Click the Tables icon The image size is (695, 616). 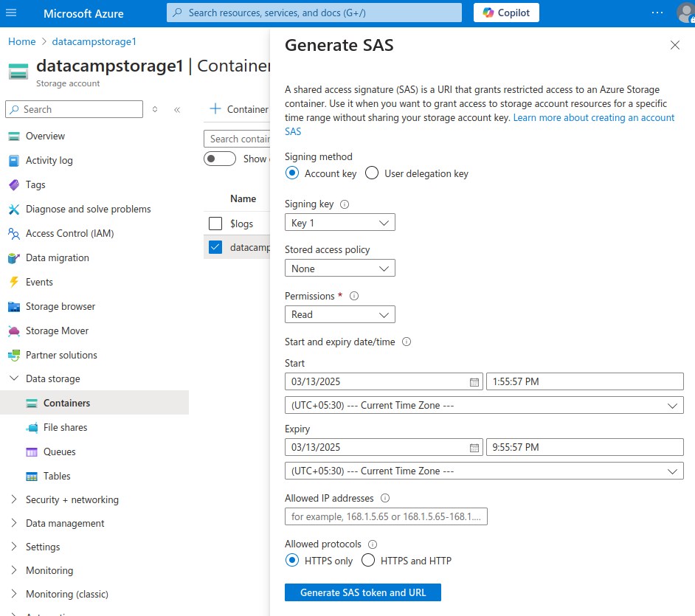point(32,477)
